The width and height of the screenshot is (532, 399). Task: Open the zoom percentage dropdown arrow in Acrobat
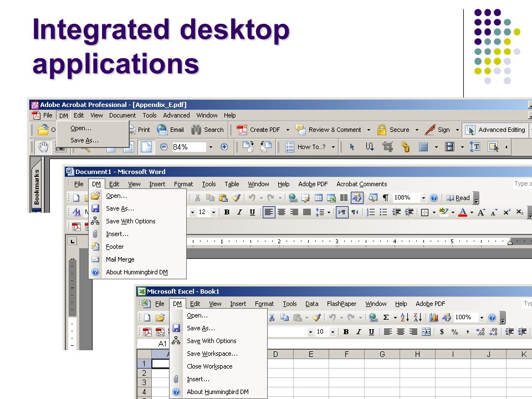[x=211, y=147]
